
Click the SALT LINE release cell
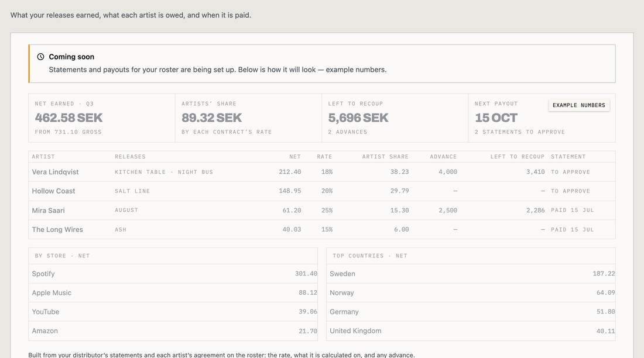tap(132, 191)
